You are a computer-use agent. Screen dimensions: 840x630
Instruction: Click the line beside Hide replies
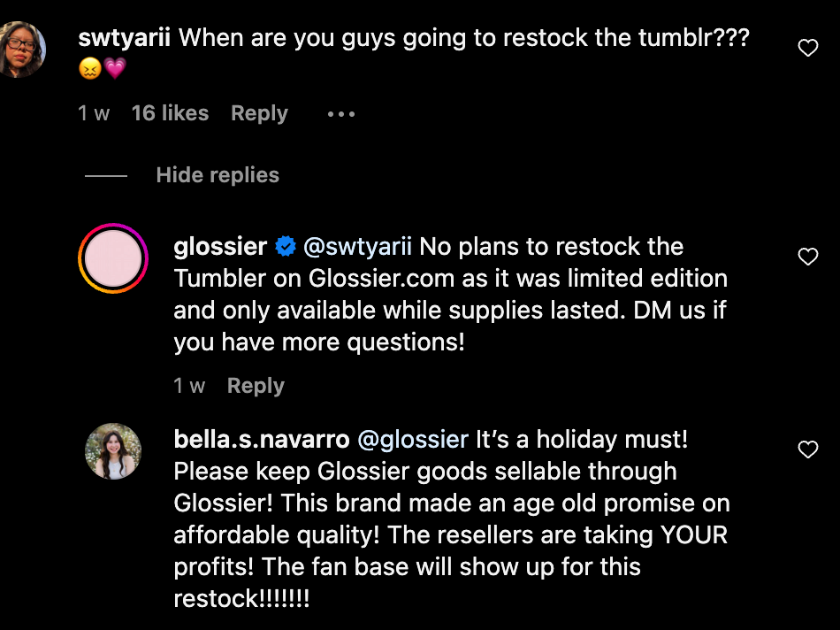click(106, 176)
